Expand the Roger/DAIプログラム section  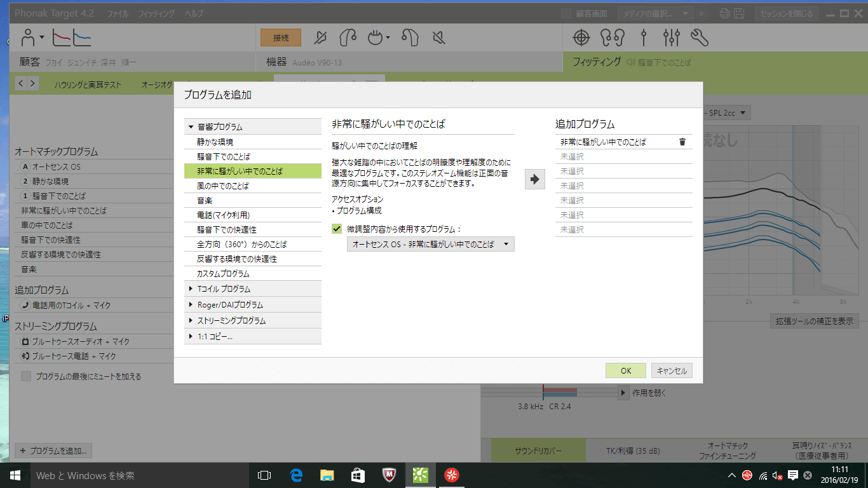pyautogui.click(x=253, y=304)
